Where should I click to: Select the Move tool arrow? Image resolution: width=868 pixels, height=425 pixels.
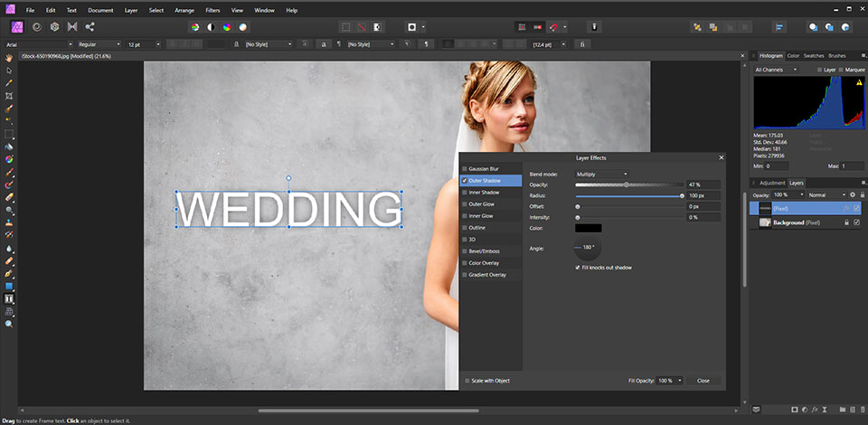click(9, 71)
